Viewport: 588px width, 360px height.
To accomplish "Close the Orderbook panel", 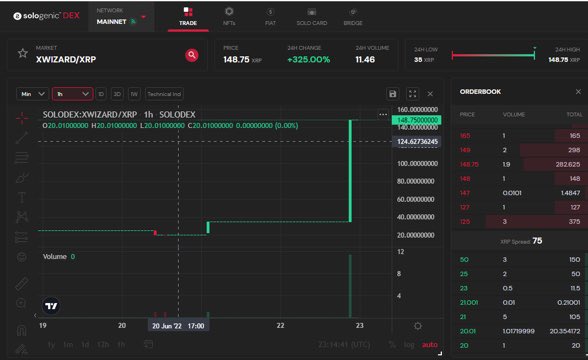I will tap(578, 92).
